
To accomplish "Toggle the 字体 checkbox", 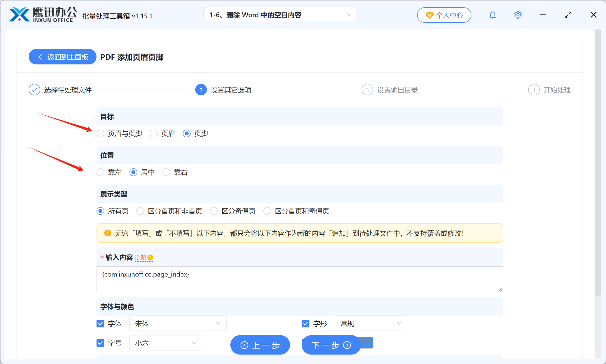I will pyautogui.click(x=100, y=324).
